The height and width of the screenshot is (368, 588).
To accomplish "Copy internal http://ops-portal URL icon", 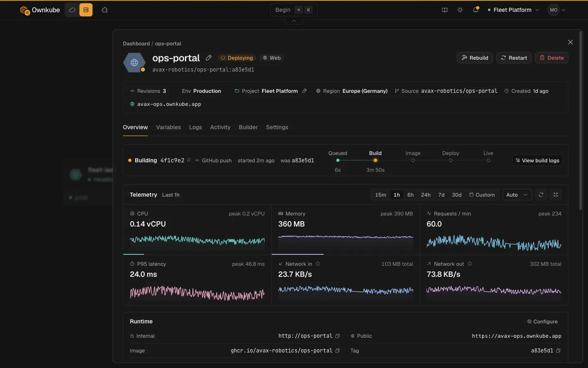I will 338,336.
